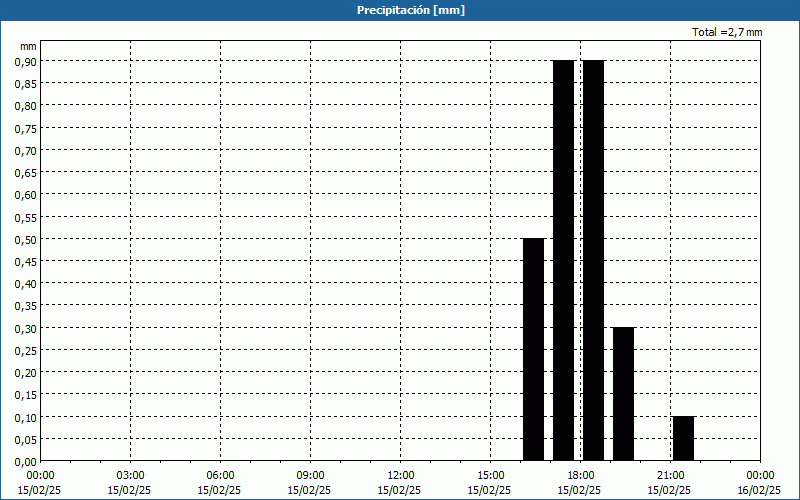
Task: Click the 0,30 y-axis label
Action: (x=26, y=328)
